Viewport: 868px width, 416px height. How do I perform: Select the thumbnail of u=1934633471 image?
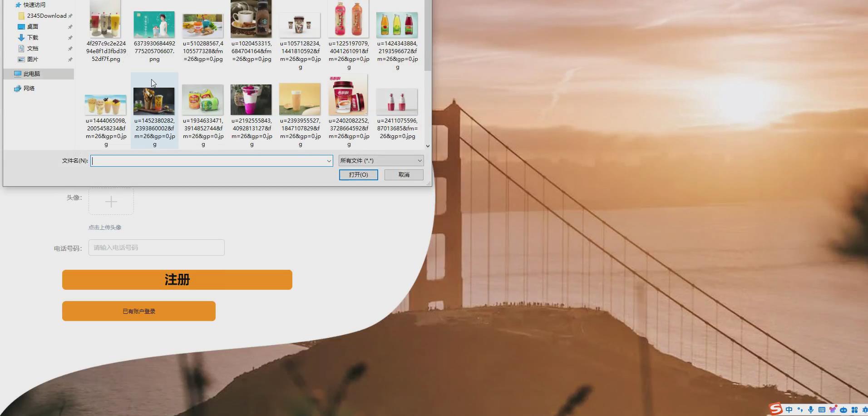[x=203, y=100]
